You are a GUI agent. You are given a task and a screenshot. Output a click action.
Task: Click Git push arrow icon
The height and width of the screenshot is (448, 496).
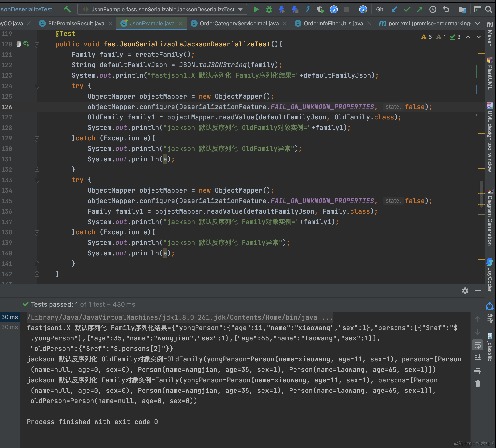point(420,10)
